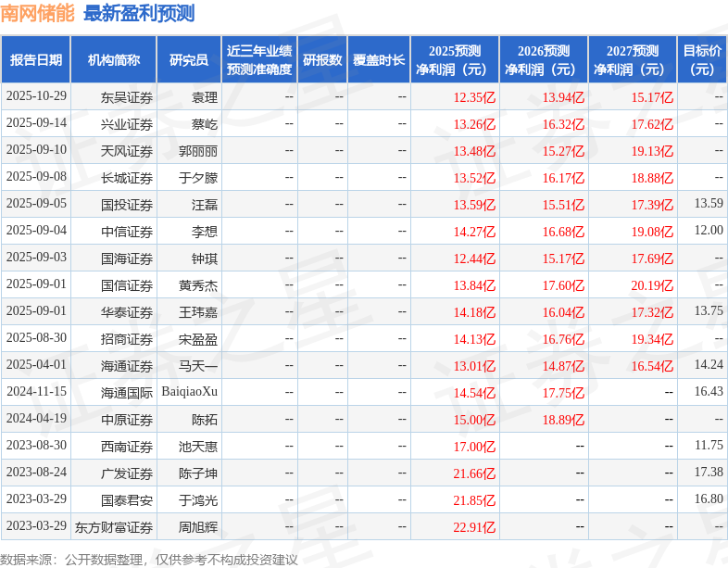The image size is (728, 568).
Task: Click the 机构简称 column header
Action: [114, 60]
